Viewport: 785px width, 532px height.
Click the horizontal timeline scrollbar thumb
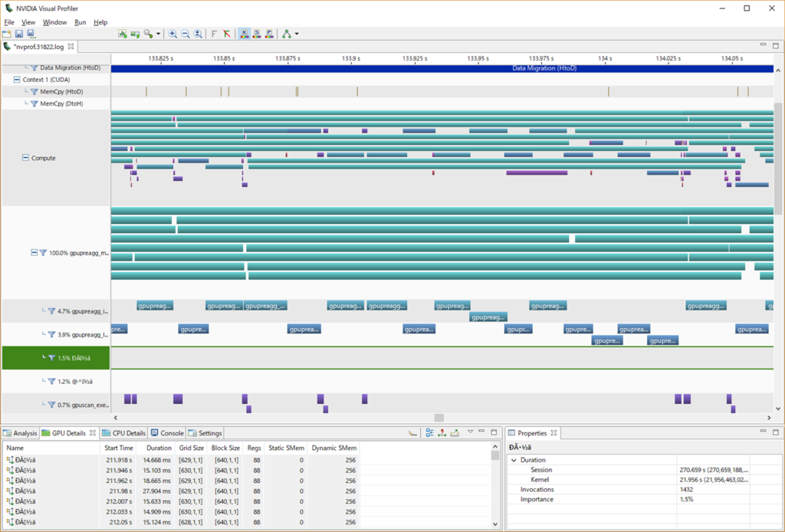point(439,417)
